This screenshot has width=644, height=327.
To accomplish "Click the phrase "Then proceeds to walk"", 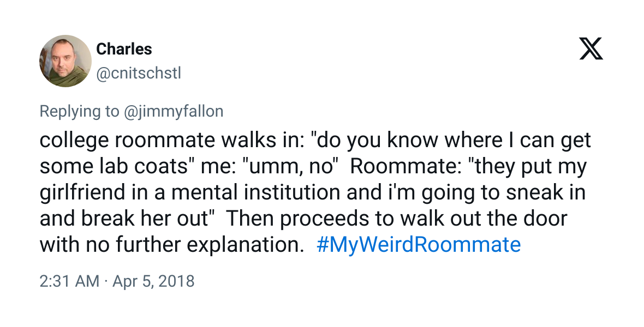I will 332,219.
